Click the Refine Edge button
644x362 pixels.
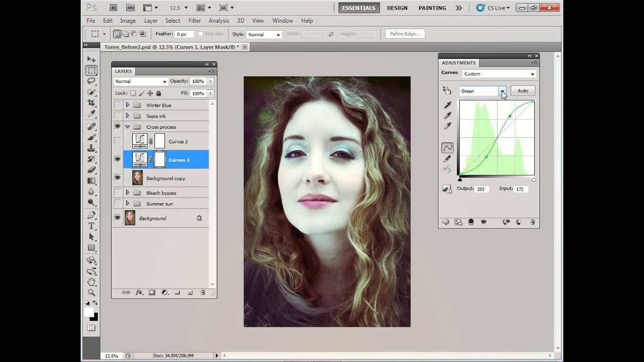pos(405,34)
